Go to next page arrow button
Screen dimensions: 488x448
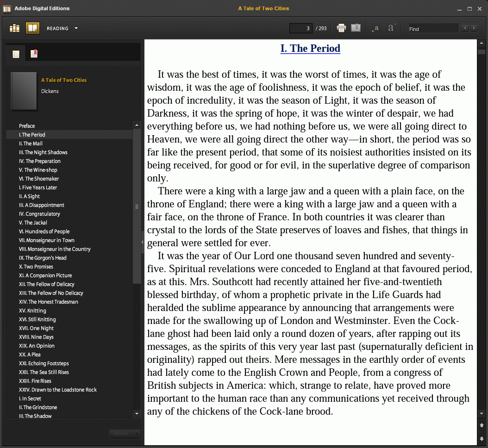click(x=482, y=439)
